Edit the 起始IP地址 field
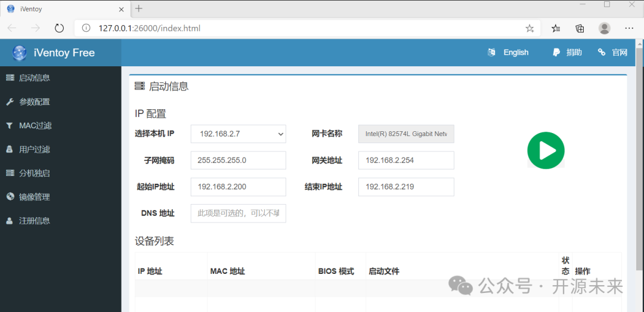Image resolution: width=644 pixels, height=312 pixels. coord(238,187)
